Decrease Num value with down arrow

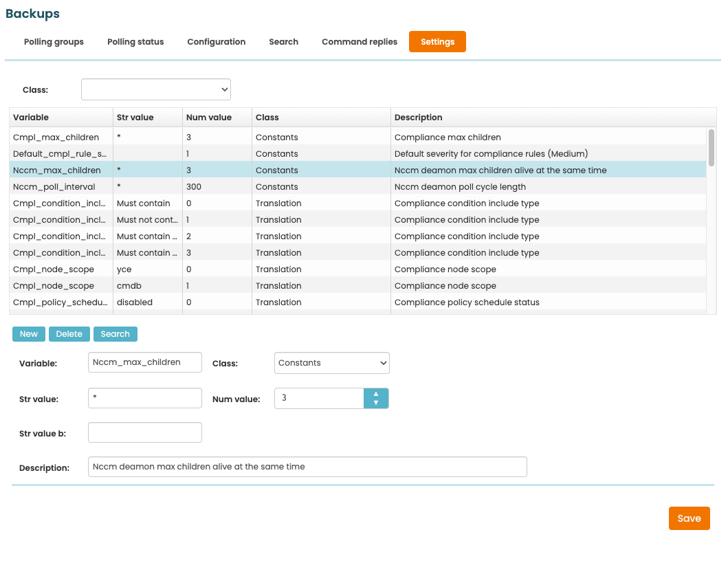375,403
